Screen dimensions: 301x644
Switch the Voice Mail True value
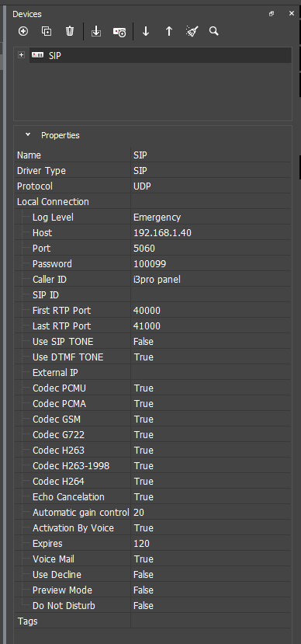tap(211, 559)
